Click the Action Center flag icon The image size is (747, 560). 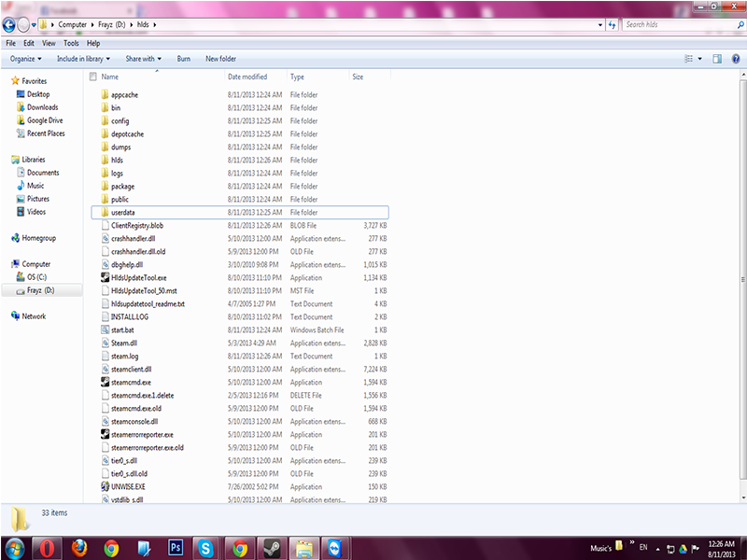click(695, 549)
